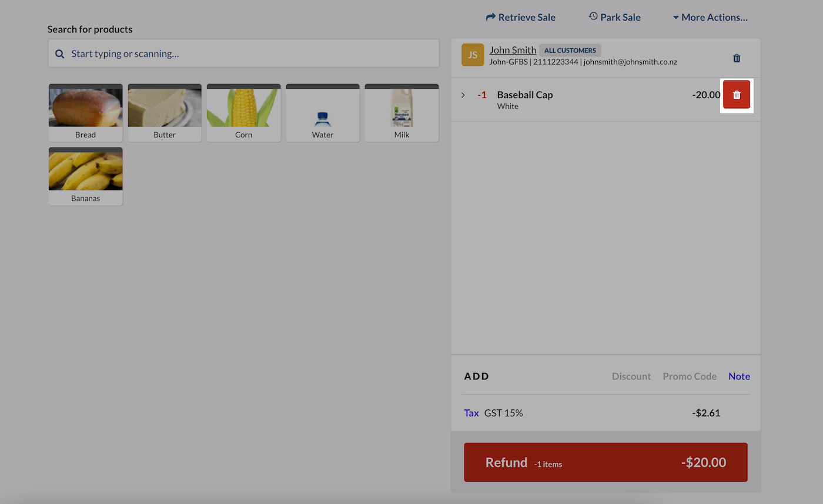The height and width of the screenshot is (504, 823).
Task: Open the Tax settings link
Action: tap(471, 413)
